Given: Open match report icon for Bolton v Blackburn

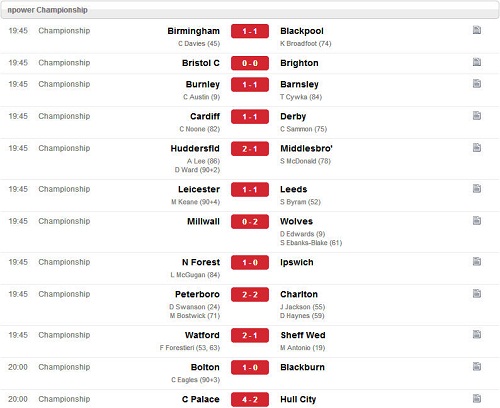Looking at the screenshot, I should click(477, 366).
